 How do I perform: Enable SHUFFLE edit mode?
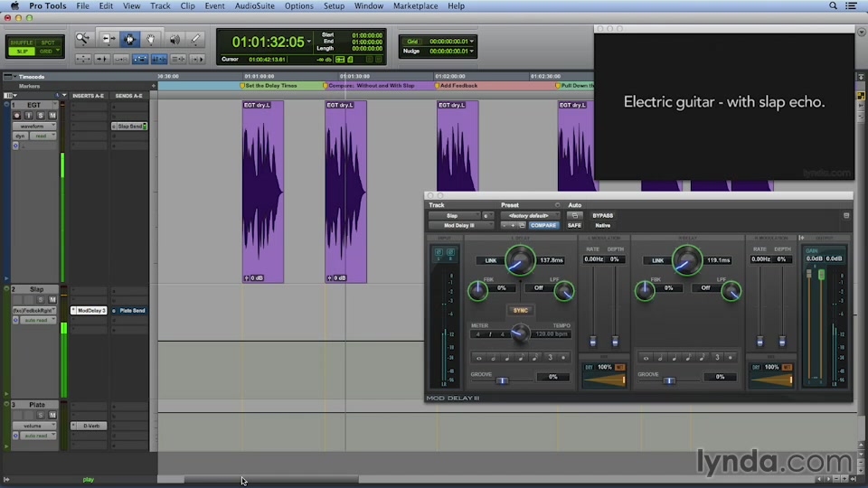[x=22, y=42]
